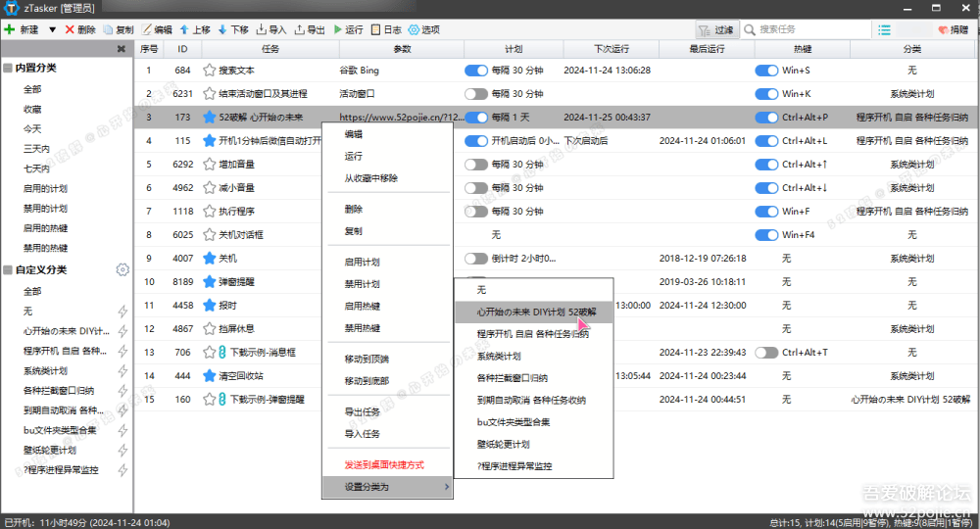Viewport: 980px width, 529px height.
Task: Disable the schedule switch for 搜索文本
Action: pos(476,70)
